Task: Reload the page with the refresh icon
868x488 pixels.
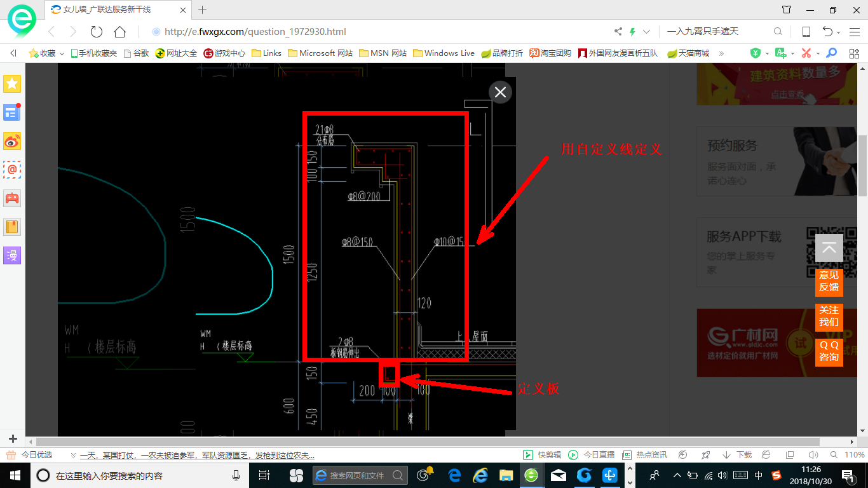Action: (x=97, y=31)
